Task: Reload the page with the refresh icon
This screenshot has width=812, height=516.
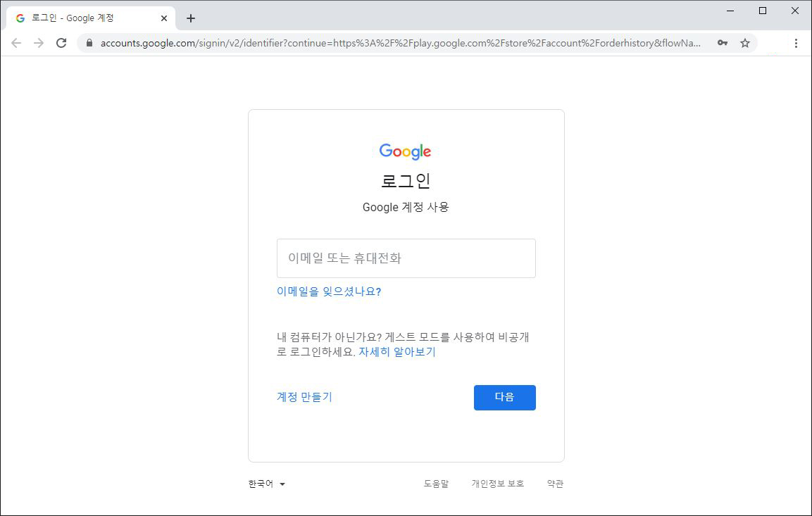Action: [x=61, y=43]
